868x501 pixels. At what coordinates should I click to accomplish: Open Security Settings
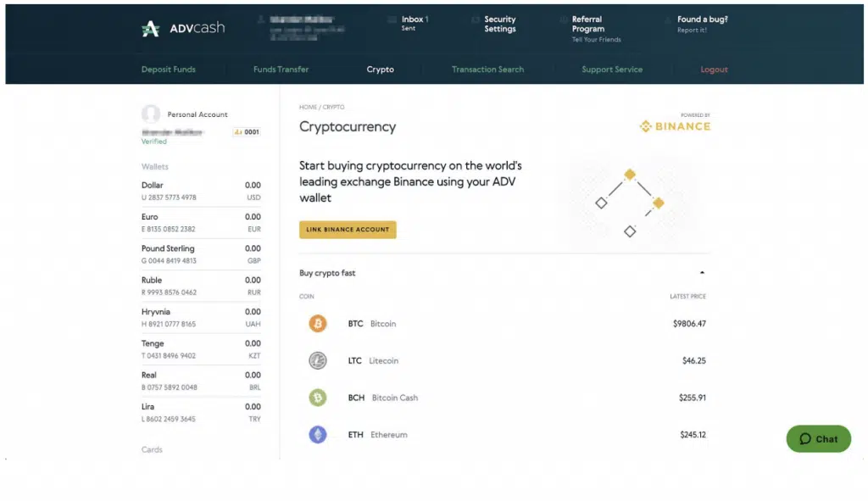tap(500, 24)
